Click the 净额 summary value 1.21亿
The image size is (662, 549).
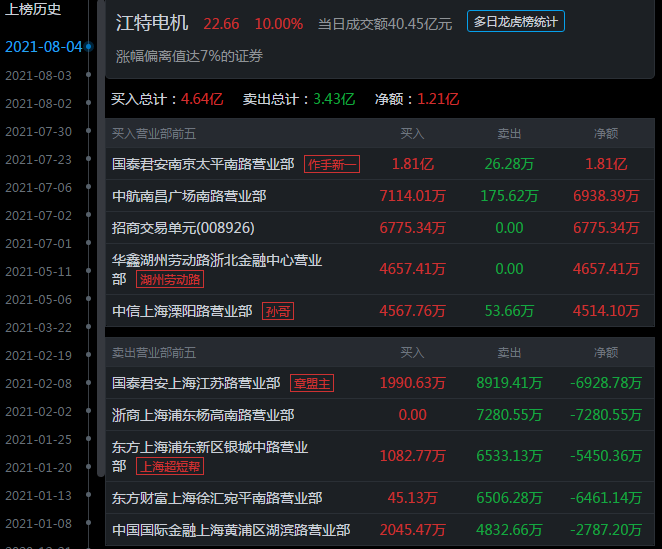click(438, 99)
